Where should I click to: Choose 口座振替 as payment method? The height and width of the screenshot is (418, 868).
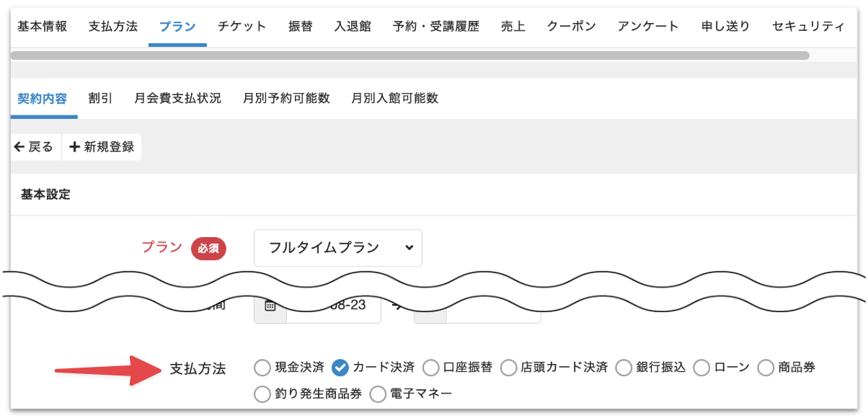(431, 368)
